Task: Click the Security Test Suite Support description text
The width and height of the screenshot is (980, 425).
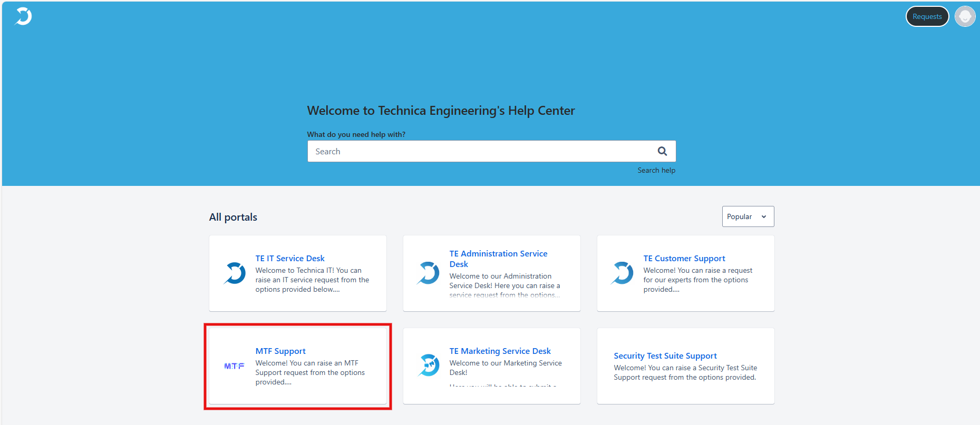Action: click(685, 372)
